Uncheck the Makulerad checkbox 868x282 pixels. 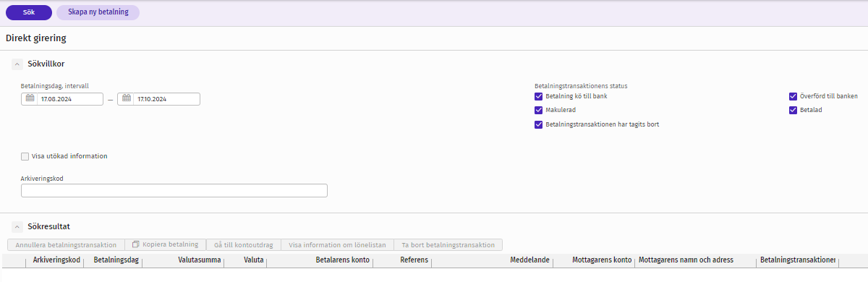click(538, 110)
